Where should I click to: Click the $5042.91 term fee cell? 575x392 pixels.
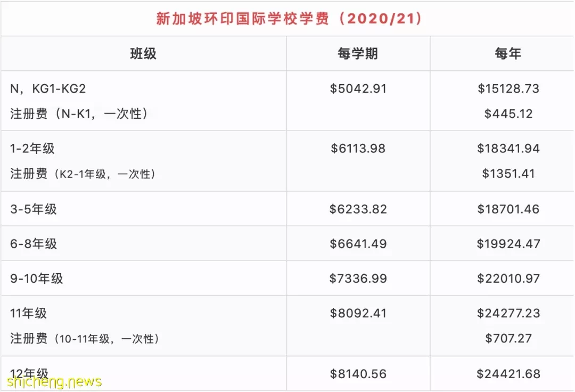(x=358, y=89)
